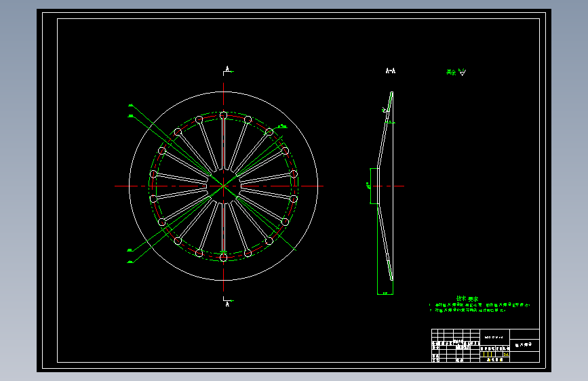The width and height of the screenshot is (588, 381).
Task: Select the part name cell in title block
Action: tap(524, 345)
